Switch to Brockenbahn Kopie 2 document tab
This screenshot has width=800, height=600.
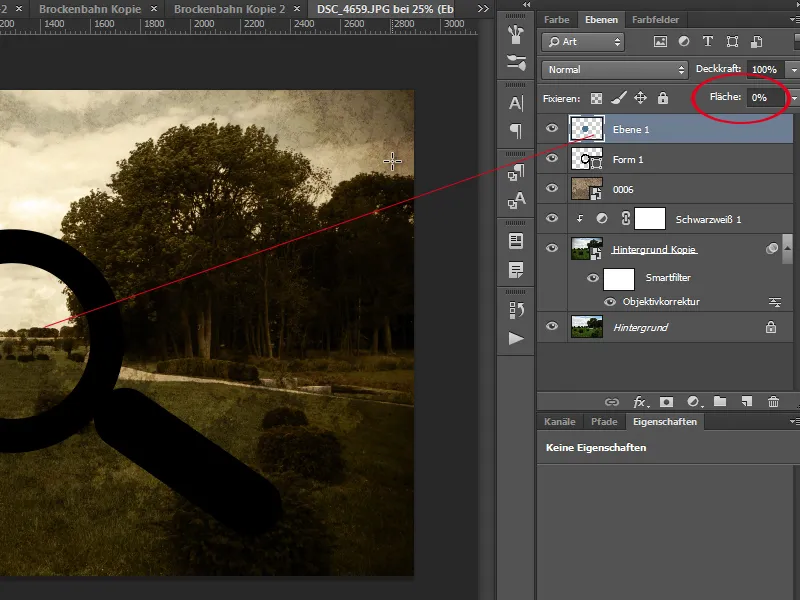[229, 9]
